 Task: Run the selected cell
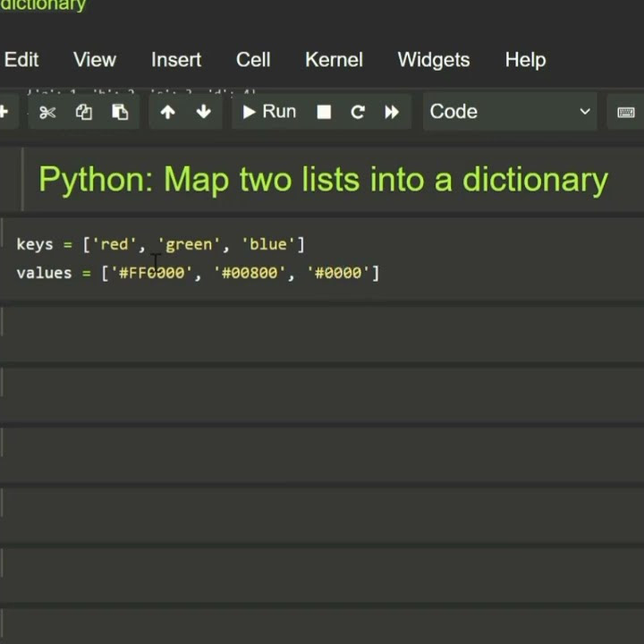[x=269, y=112]
